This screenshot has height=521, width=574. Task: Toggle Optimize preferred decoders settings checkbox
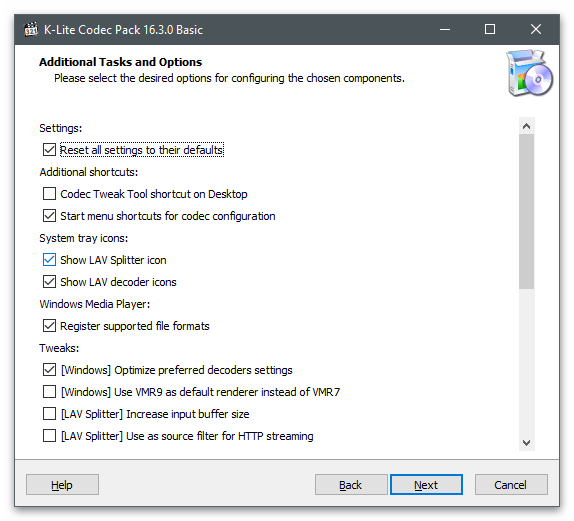[49, 370]
